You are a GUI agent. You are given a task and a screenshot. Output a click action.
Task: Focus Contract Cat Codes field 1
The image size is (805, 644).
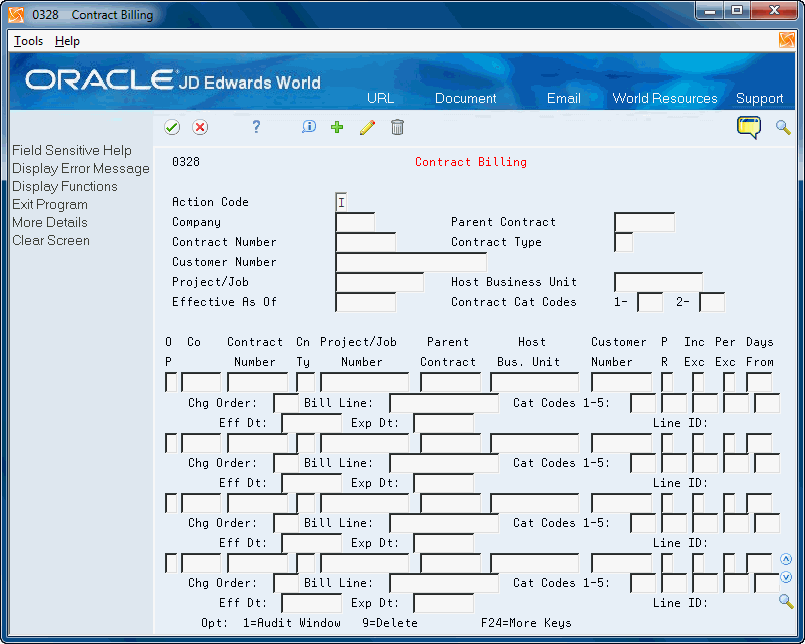(650, 302)
